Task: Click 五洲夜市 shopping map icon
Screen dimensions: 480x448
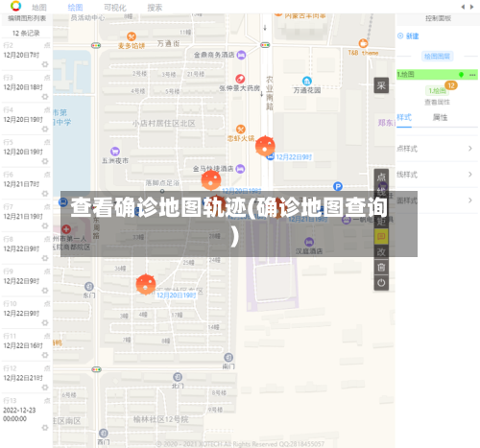Action: pyautogui.click(x=115, y=152)
